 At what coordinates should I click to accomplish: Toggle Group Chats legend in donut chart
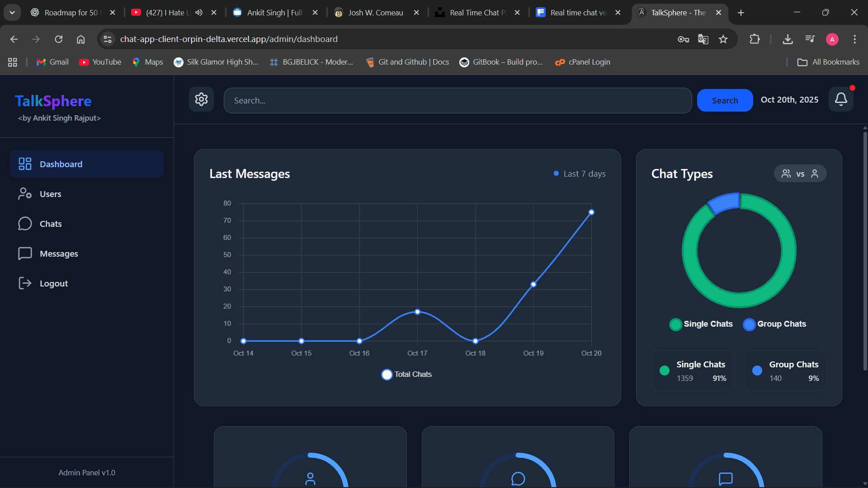[774, 324]
